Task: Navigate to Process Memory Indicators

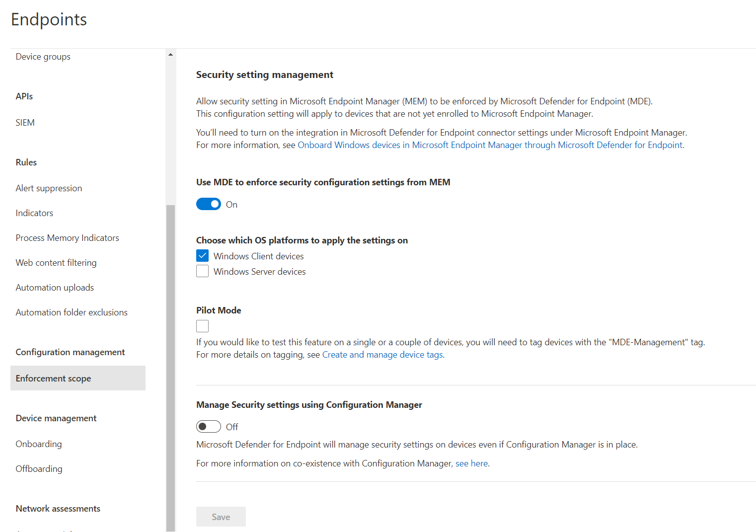Action: [x=67, y=237]
